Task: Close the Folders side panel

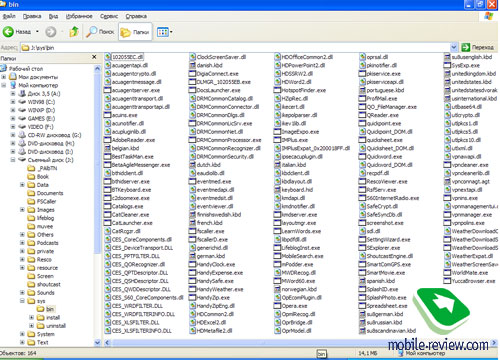Action: (x=94, y=57)
